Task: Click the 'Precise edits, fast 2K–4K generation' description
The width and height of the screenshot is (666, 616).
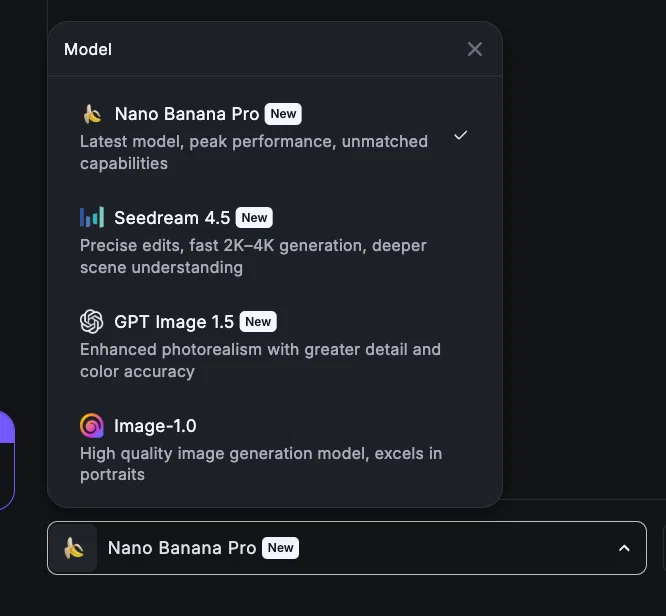Action: click(x=253, y=256)
